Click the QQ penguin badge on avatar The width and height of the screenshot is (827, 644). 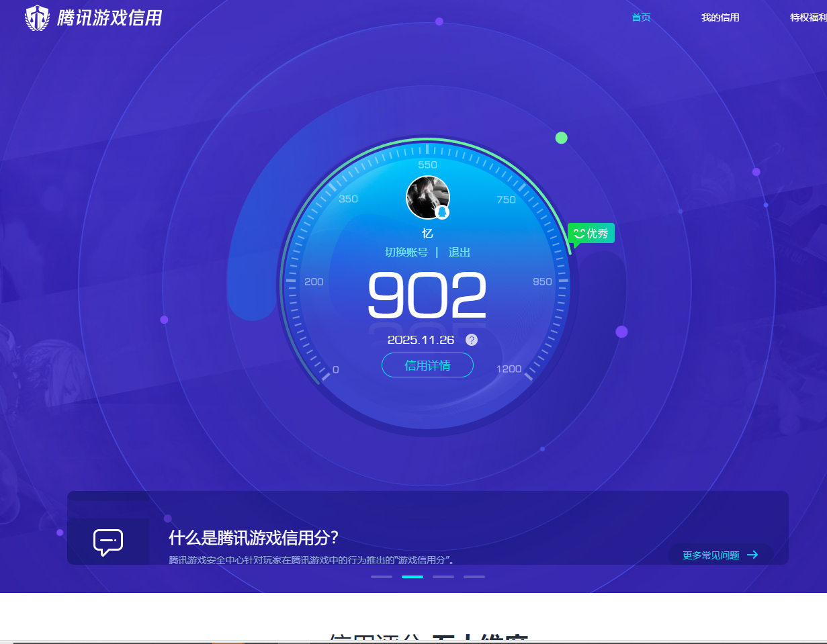coord(442,212)
